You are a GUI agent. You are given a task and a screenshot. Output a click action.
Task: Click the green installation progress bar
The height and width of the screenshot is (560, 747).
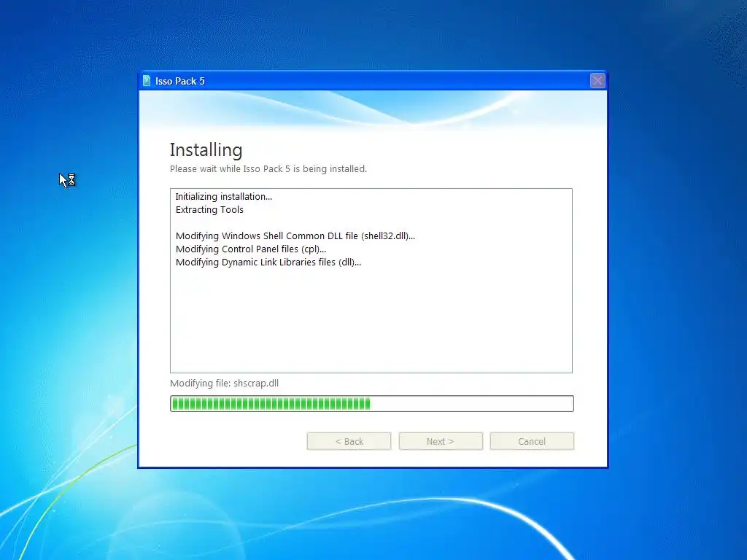pyautogui.click(x=371, y=403)
